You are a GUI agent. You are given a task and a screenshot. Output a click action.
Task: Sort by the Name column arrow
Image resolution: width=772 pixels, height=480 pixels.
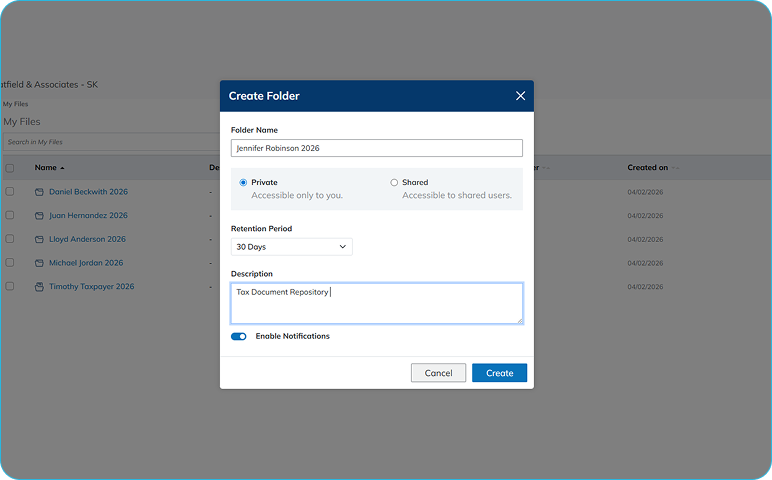tap(62, 168)
